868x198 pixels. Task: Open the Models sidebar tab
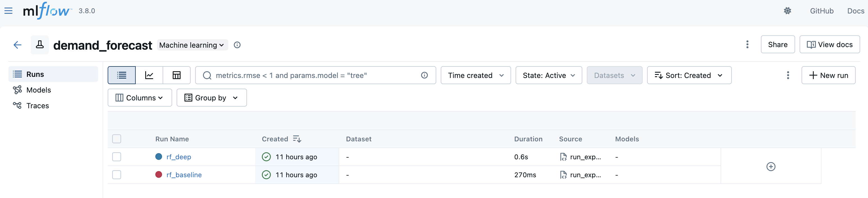[x=38, y=90]
